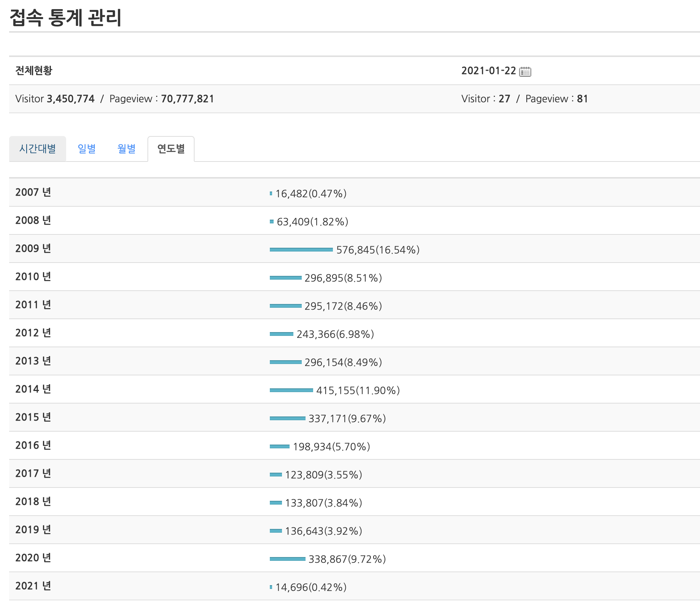Click the value 295,172(8.46%)
Screen dimensions: 700x611
coord(343,306)
